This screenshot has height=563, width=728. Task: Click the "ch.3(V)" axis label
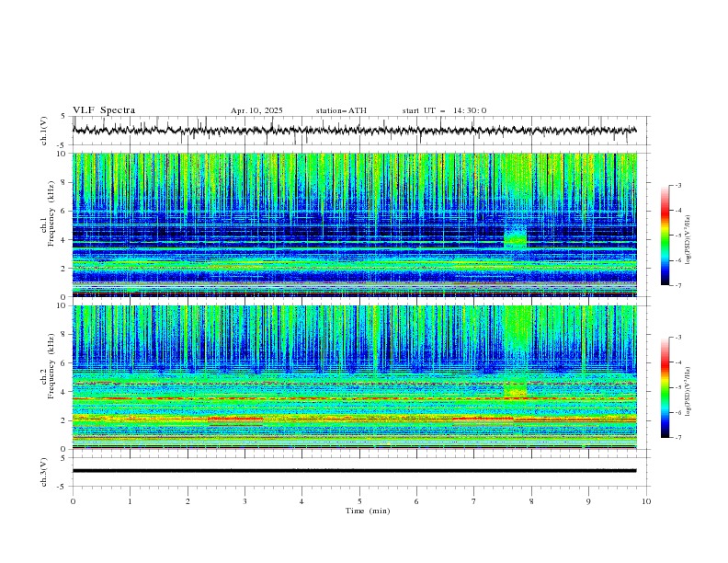44,472
